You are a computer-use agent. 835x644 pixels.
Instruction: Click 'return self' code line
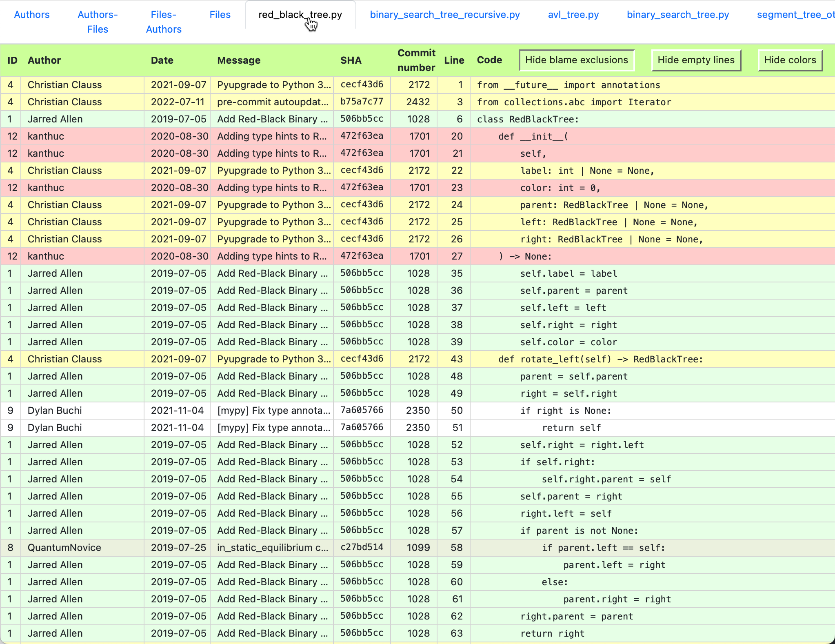[571, 428]
